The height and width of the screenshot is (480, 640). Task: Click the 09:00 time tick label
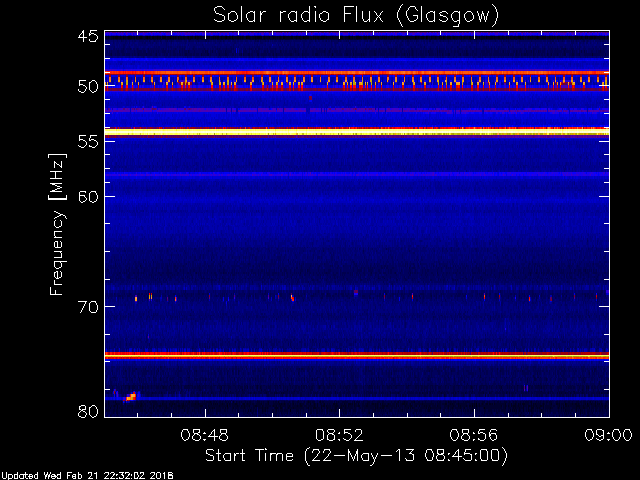click(608, 435)
